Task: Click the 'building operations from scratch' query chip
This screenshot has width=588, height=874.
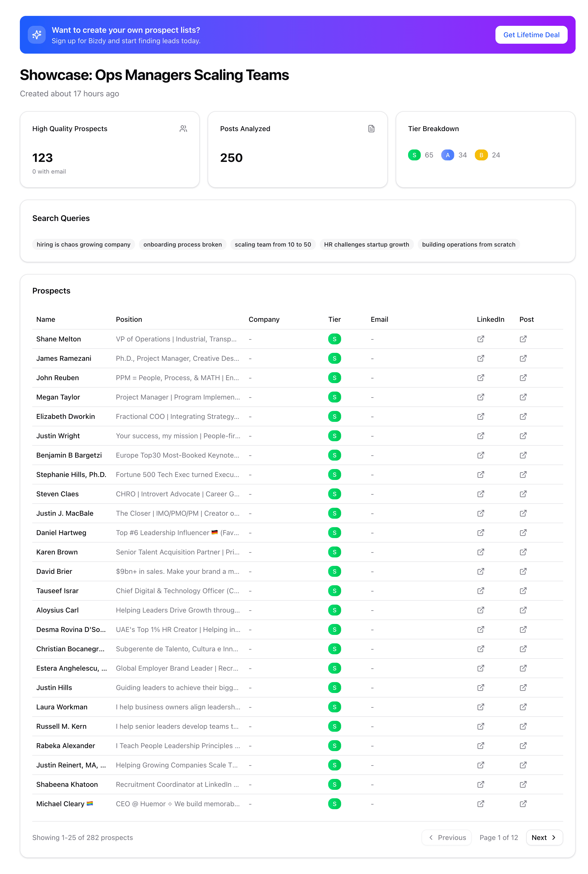Action: pos(468,244)
